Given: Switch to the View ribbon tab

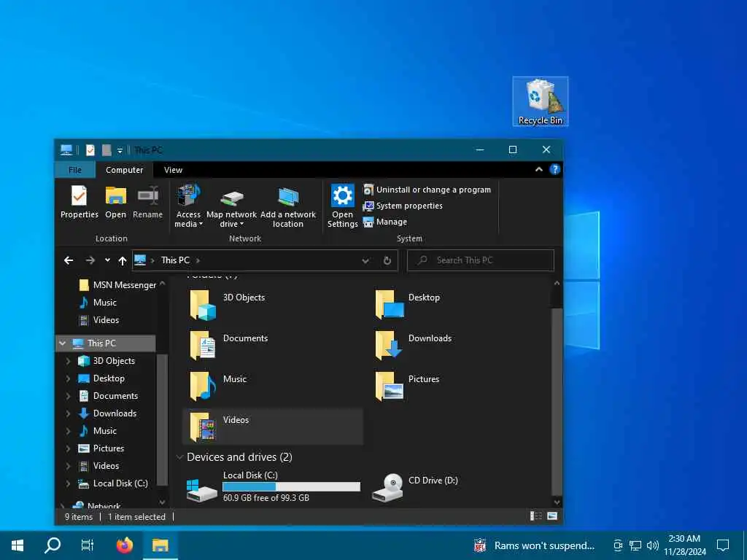Looking at the screenshot, I should pos(173,170).
